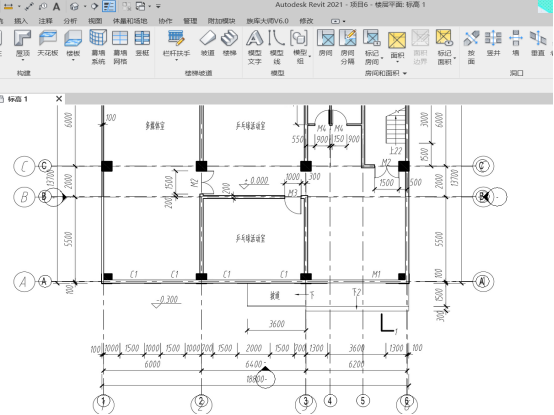Open the 体量和场地 ribbon tab
Screen dimensions: 554x415
pos(130,21)
